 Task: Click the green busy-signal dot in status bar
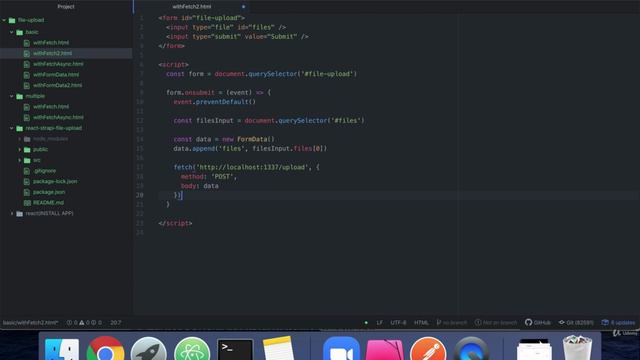click(366, 322)
